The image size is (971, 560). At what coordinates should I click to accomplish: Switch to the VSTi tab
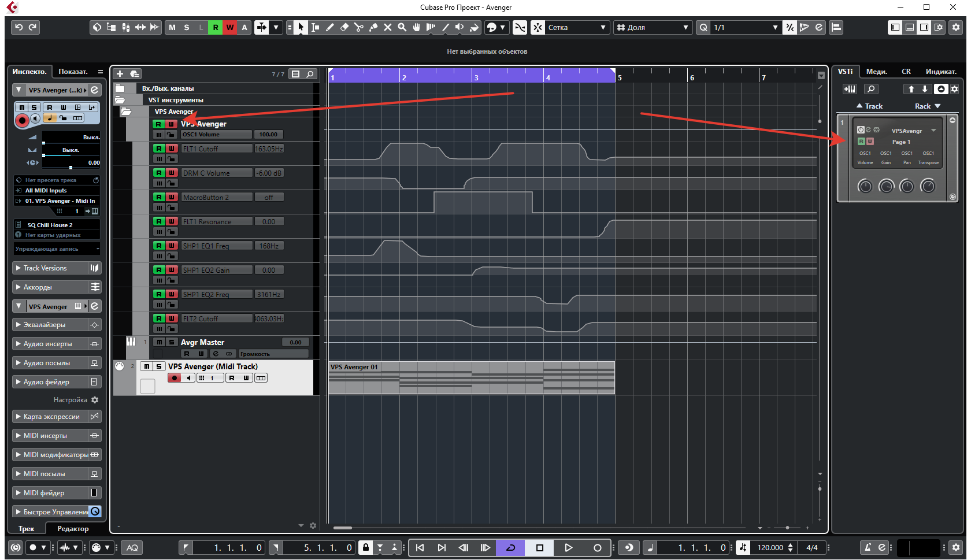846,72
